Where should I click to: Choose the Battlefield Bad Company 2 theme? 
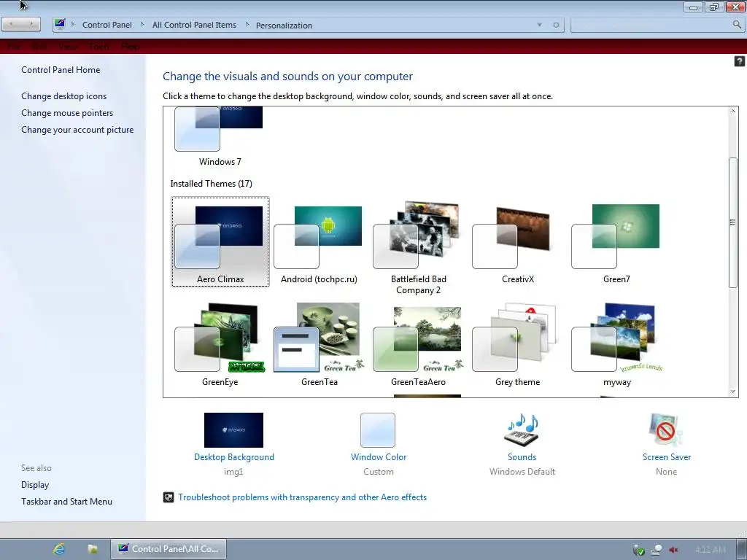[418, 246]
